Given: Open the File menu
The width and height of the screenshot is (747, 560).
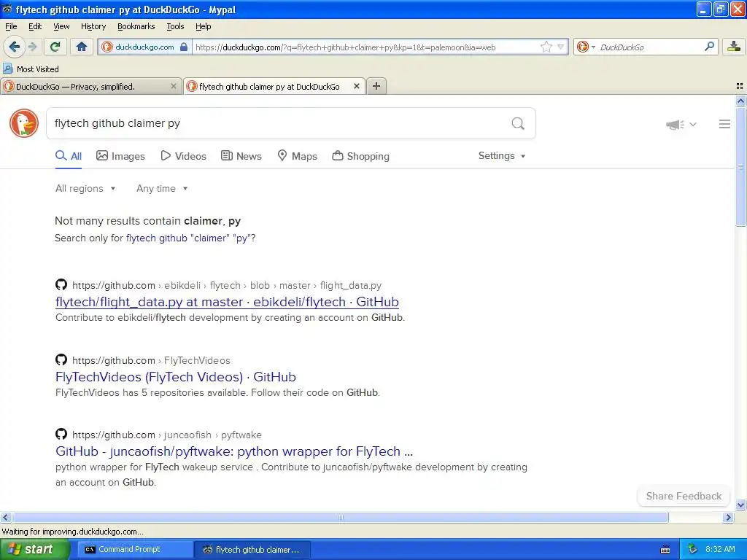Looking at the screenshot, I should [x=11, y=26].
